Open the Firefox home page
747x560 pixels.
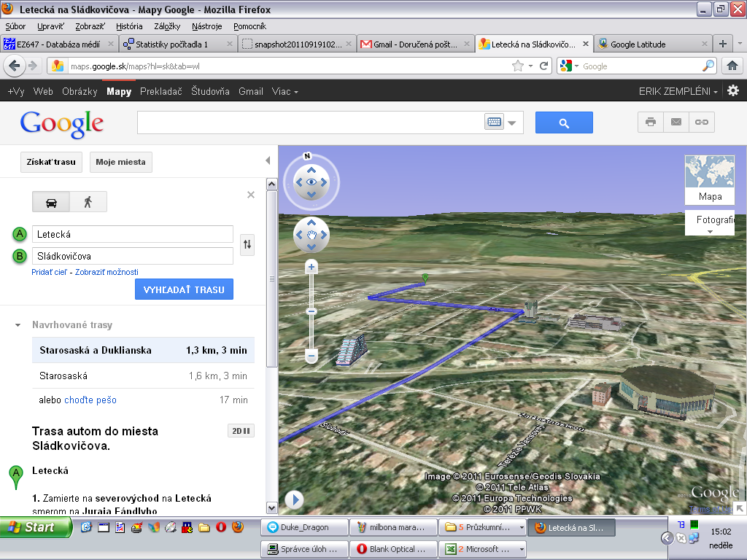[732, 66]
